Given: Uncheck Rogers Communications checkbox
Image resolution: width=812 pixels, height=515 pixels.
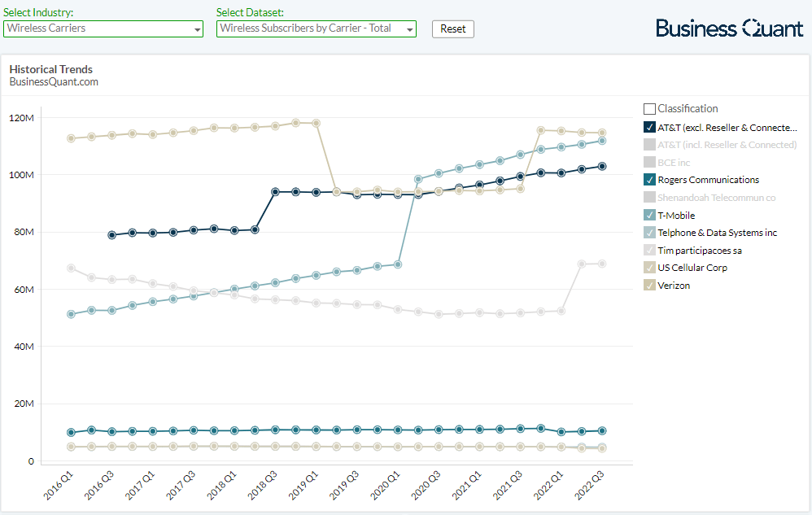Looking at the screenshot, I should click(649, 180).
